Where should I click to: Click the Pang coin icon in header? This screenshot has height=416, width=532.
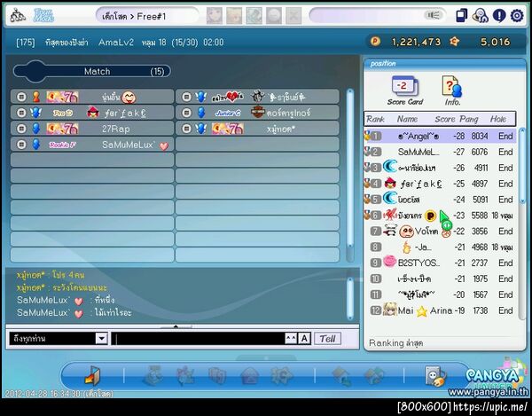(375, 42)
